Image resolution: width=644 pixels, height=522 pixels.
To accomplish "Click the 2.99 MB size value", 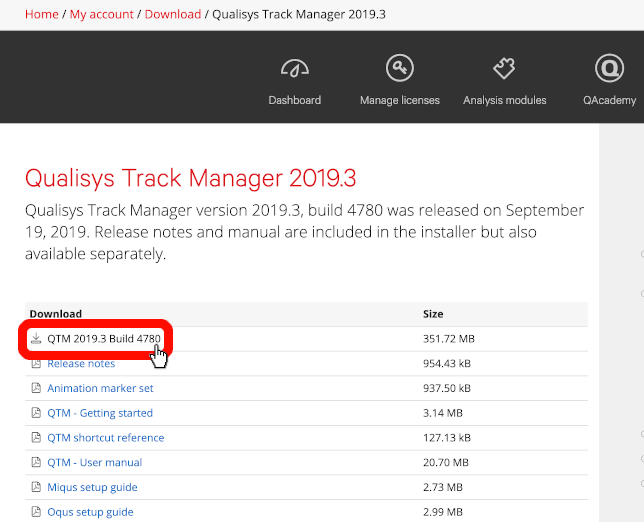I will 443,512.
